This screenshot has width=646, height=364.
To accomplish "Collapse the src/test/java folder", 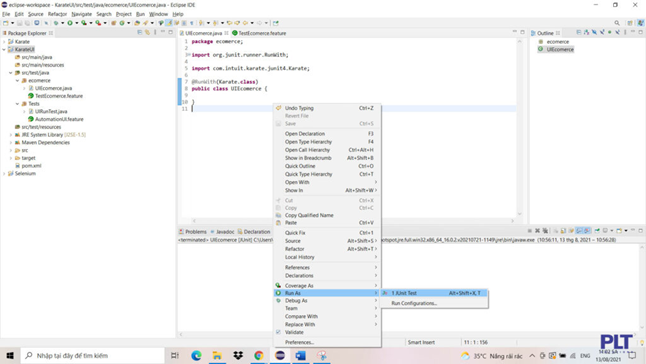I will [11, 72].
